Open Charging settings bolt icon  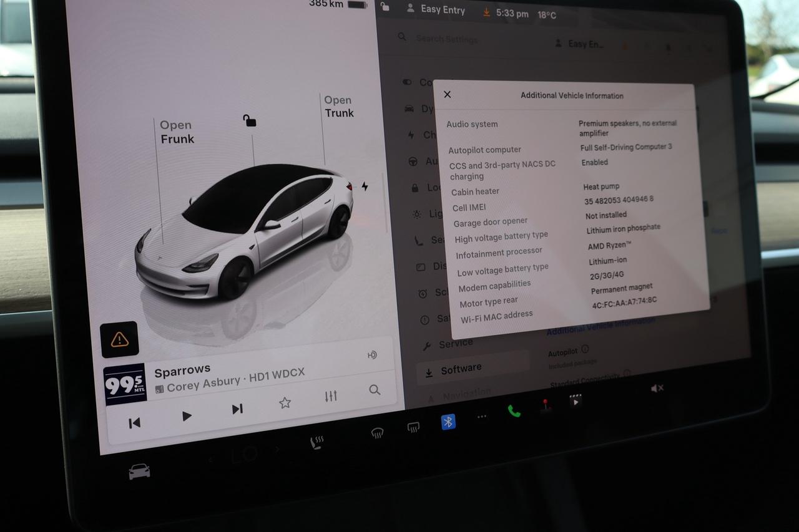(411, 135)
